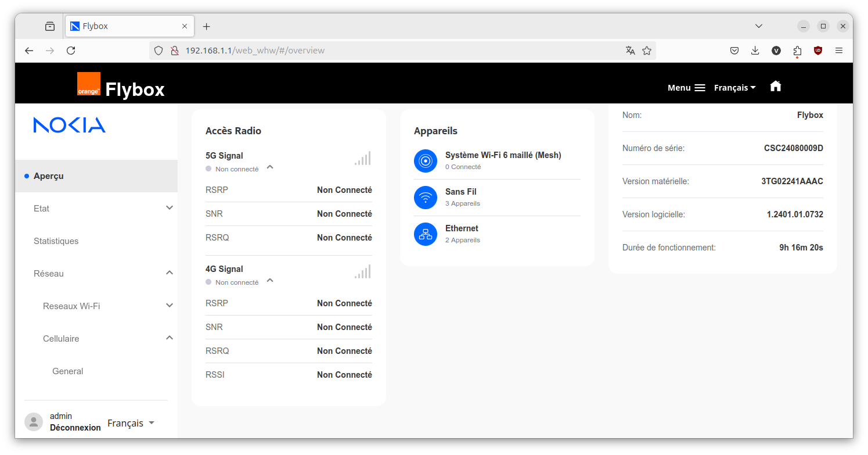Screen dimensions: 868x455
Task: Open Système Wi-Fi 6 maillé (Mesh) entry
Action: tap(497, 161)
